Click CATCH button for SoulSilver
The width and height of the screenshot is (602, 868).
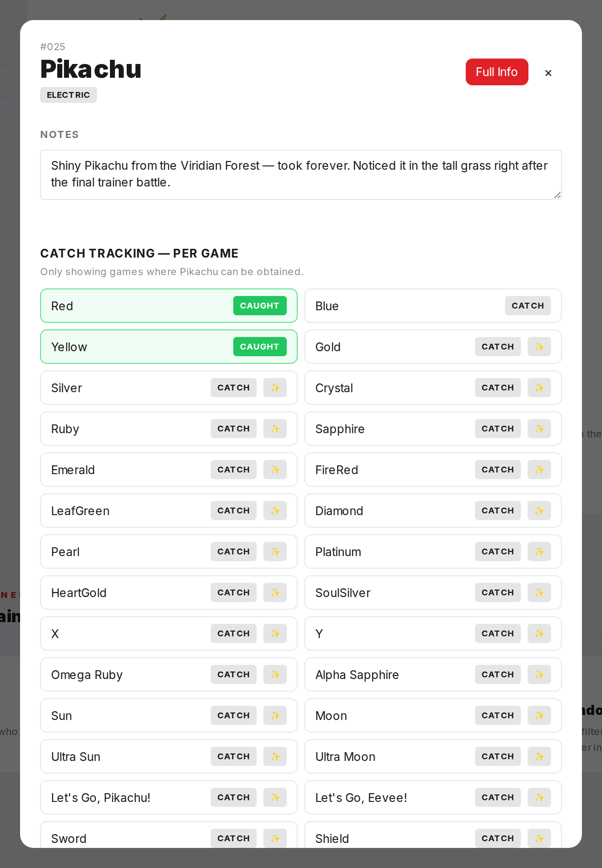497,592
